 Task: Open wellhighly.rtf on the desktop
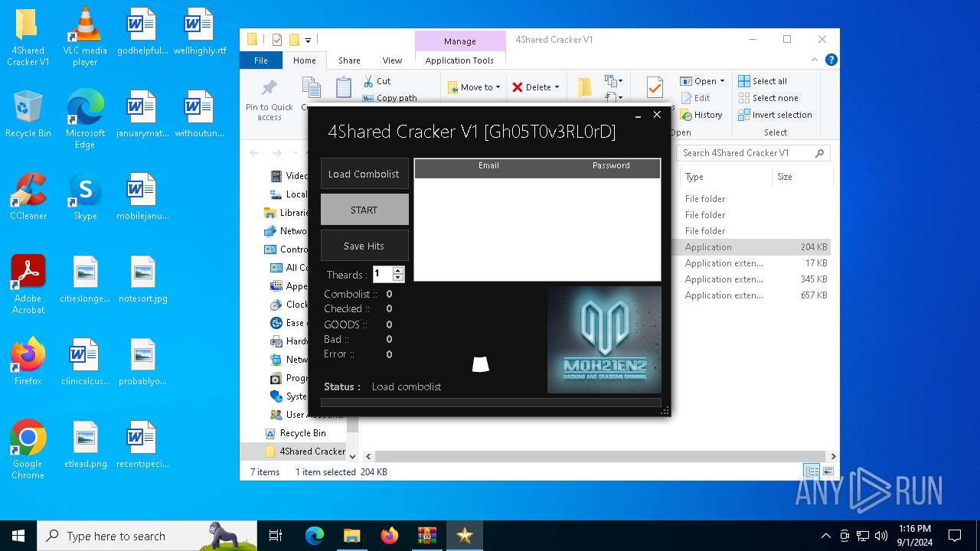199,32
